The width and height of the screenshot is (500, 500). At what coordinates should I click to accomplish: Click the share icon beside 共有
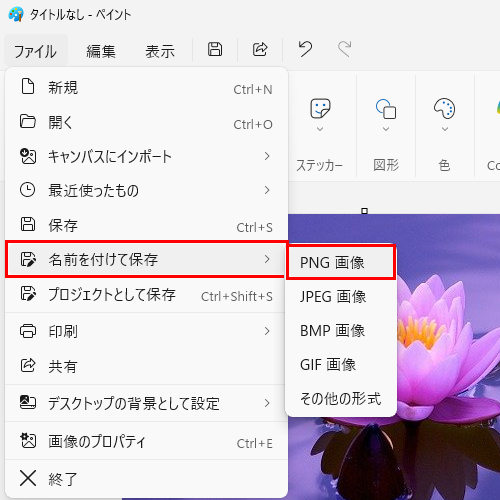tap(28, 365)
